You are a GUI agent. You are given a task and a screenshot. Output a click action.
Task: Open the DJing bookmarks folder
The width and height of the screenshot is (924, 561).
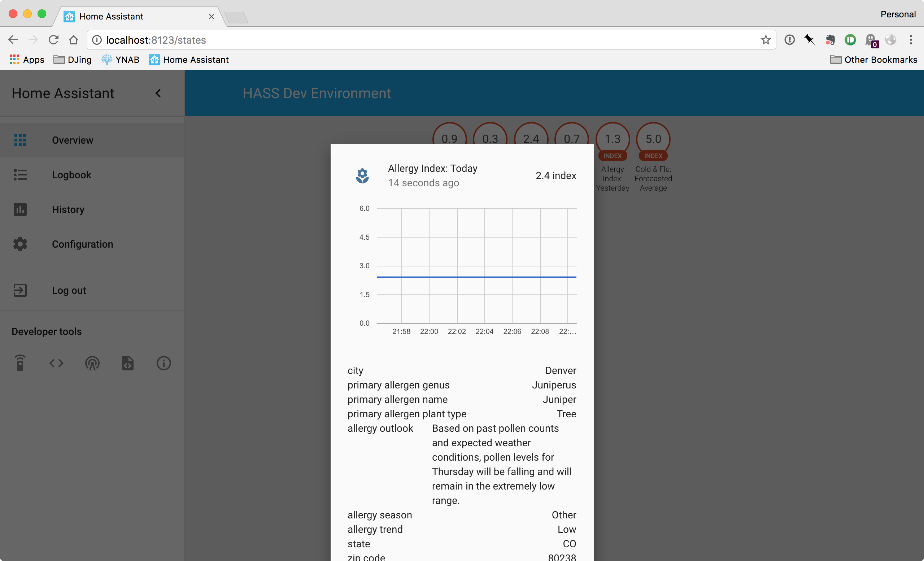(x=73, y=60)
